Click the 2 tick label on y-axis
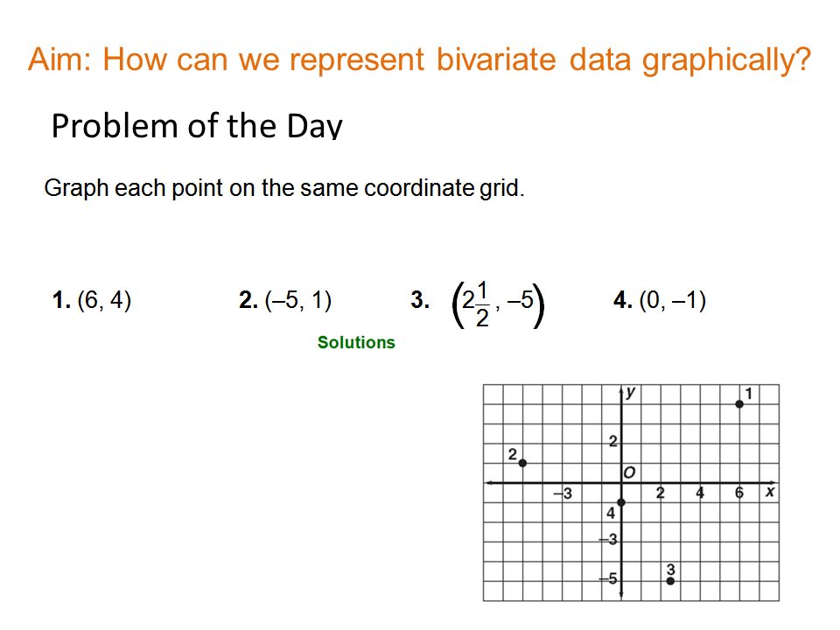 pyautogui.click(x=612, y=441)
